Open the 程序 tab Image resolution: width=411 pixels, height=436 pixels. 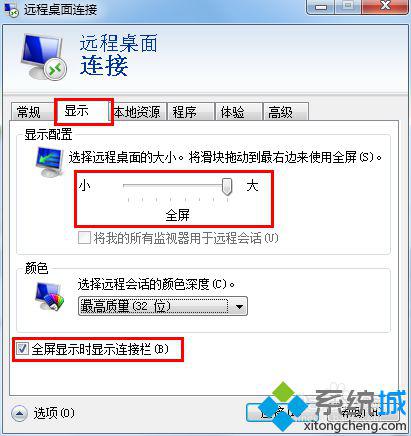pyautogui.click(x=190, y=112)
